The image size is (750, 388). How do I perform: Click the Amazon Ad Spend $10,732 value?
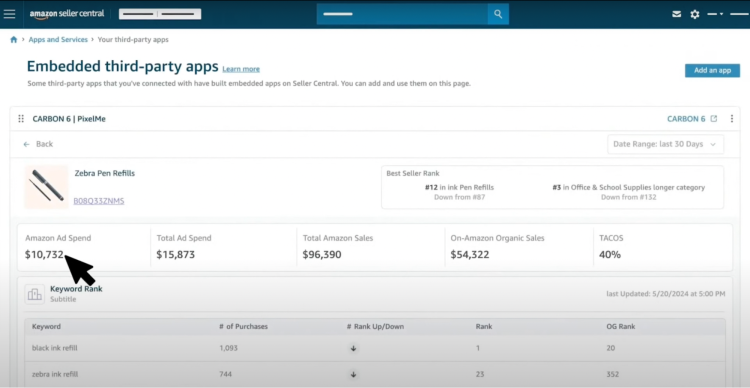coord(44,255)
